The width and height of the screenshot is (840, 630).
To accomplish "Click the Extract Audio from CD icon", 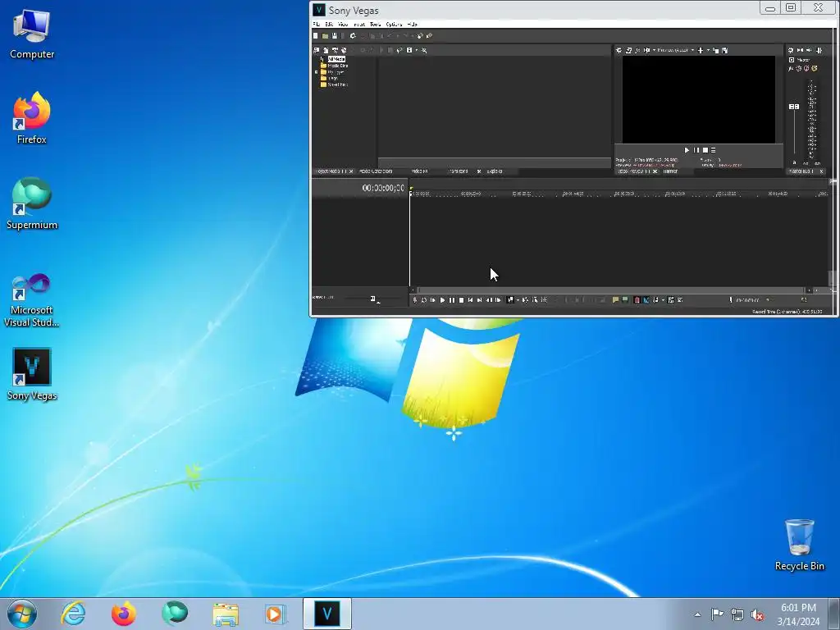I will [x=335, y=50].
